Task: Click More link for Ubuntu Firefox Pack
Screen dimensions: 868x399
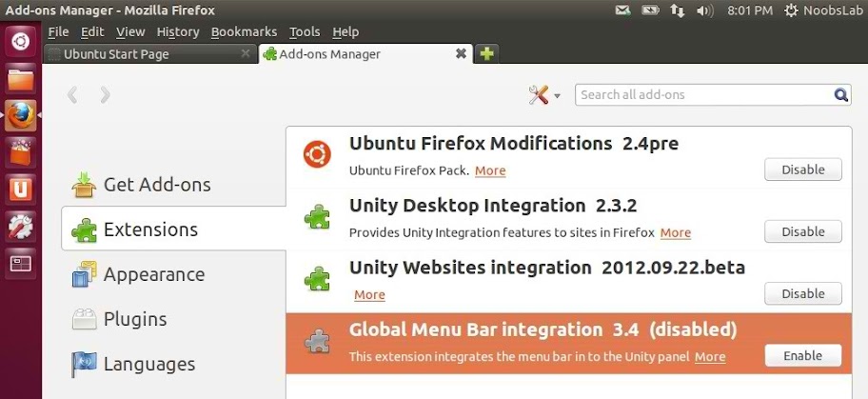Action: 490,170
